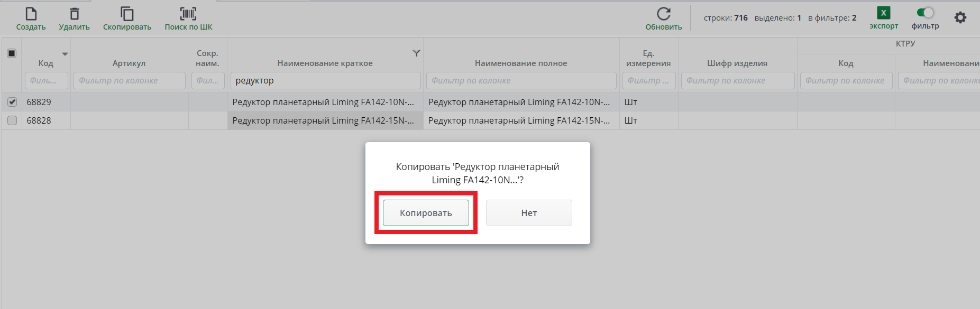The width and height of the screenshot is (980, 309).
Task: Select row 68828 short name cell
Action: 325,120
